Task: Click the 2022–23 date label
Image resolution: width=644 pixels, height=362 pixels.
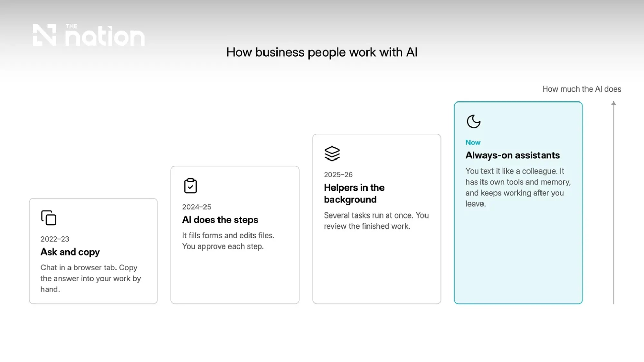Action: click(x=55, y=239)
